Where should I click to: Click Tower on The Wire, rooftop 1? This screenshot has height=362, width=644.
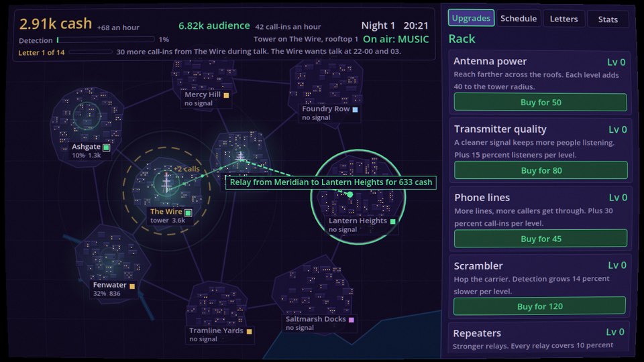coord(306,39)
